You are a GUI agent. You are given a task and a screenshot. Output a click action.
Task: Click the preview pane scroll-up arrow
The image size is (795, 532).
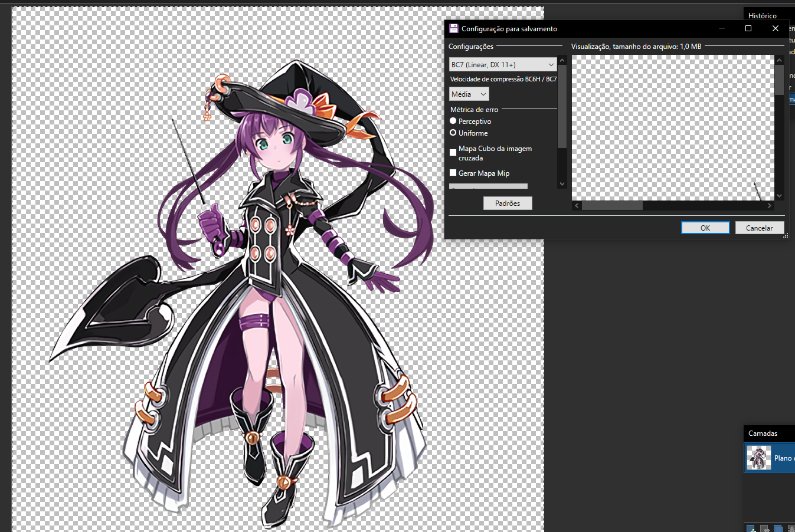pyautogui.click(x=780, y=60)
